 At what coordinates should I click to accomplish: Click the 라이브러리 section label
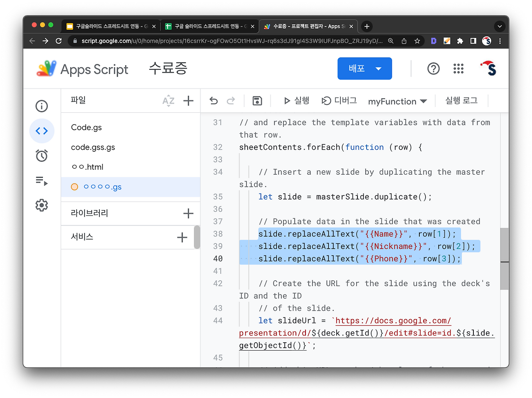pos(89,213)
